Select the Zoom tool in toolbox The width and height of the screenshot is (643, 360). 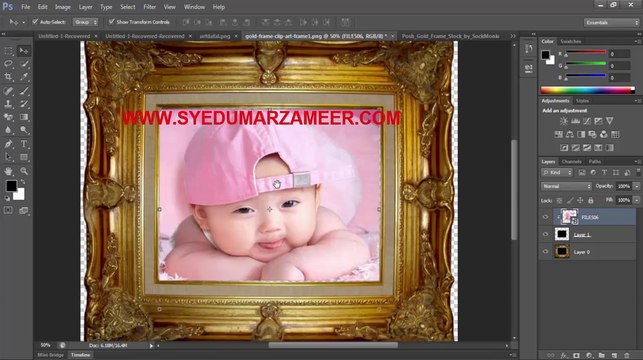(x=24, y=171)
